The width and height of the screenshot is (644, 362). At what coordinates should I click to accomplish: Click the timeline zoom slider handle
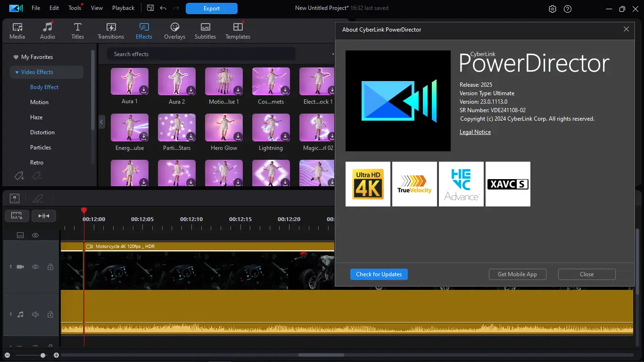(43, 355)
